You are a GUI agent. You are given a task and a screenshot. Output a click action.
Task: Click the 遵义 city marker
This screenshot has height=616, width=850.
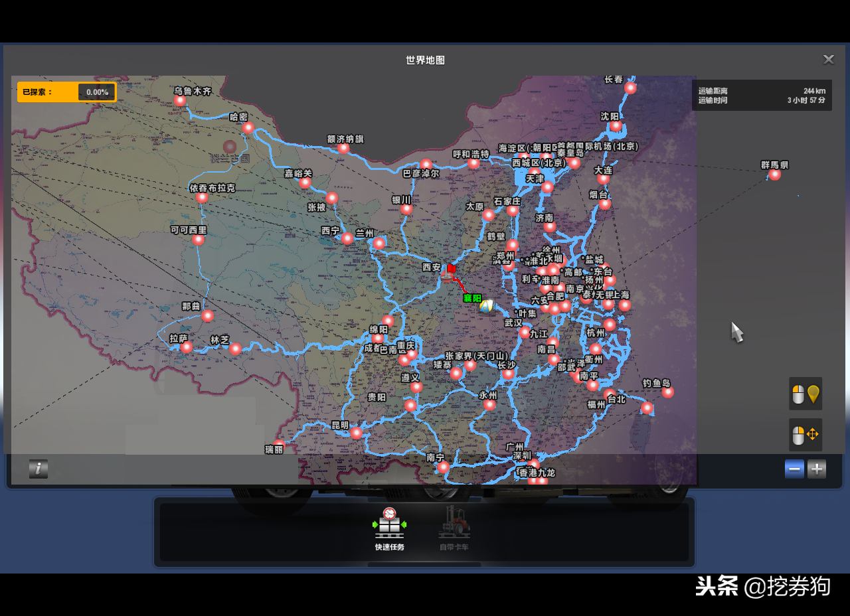(x=416, y=387)
